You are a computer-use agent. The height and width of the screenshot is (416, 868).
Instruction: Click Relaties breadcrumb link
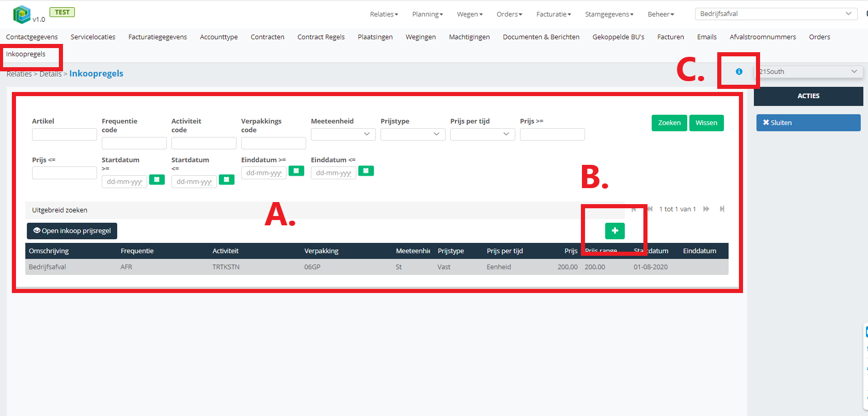click(19, 74)
